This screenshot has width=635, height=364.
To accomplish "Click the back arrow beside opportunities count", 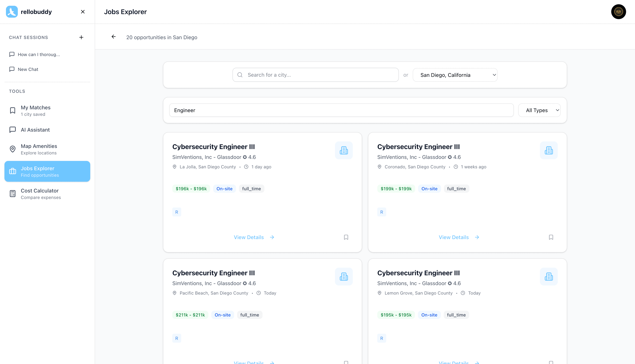I will [113, 37].
